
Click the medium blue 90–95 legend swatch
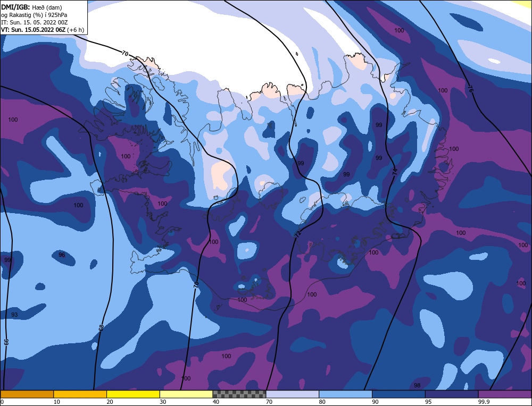(398, 394)
